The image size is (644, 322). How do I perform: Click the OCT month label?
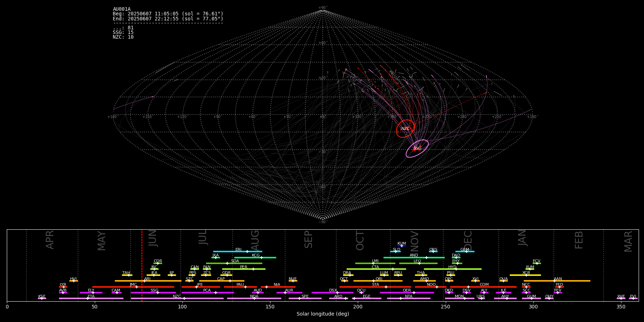click(x=360, y=240)
